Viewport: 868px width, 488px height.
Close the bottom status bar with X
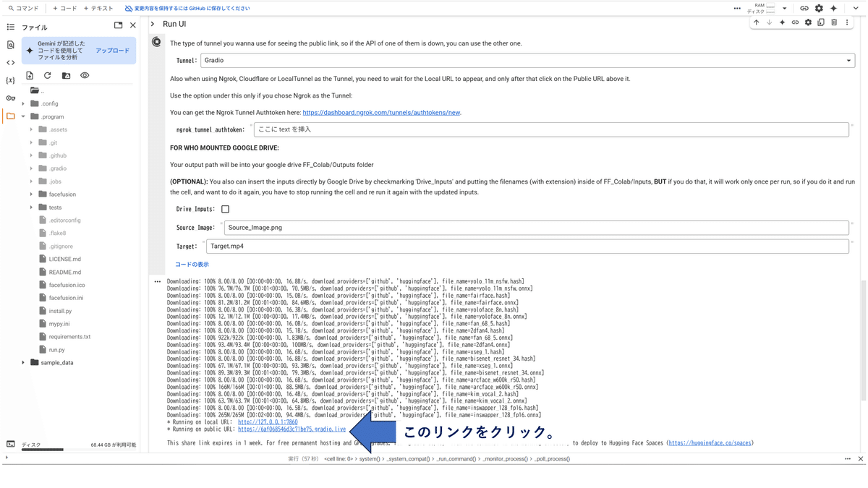(861, 459)
